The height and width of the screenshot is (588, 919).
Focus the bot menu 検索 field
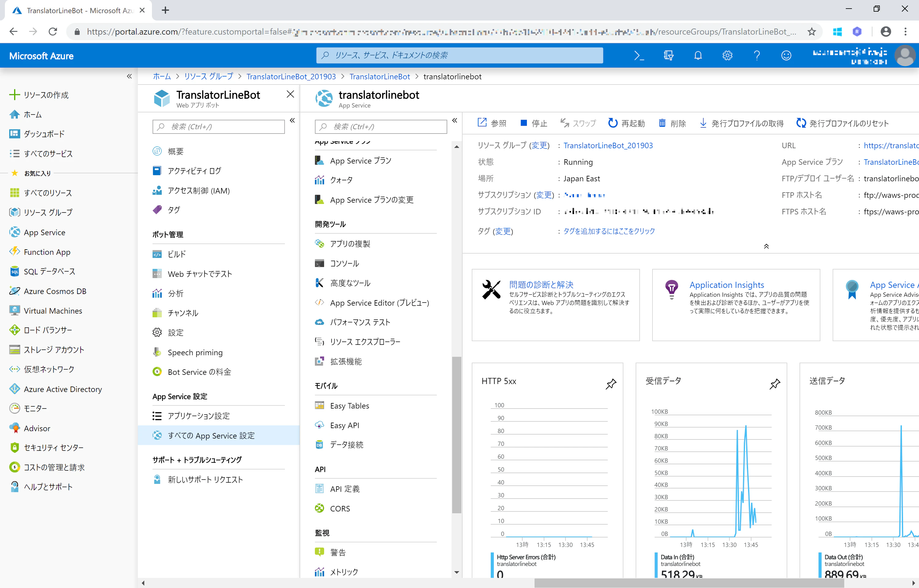218,127
